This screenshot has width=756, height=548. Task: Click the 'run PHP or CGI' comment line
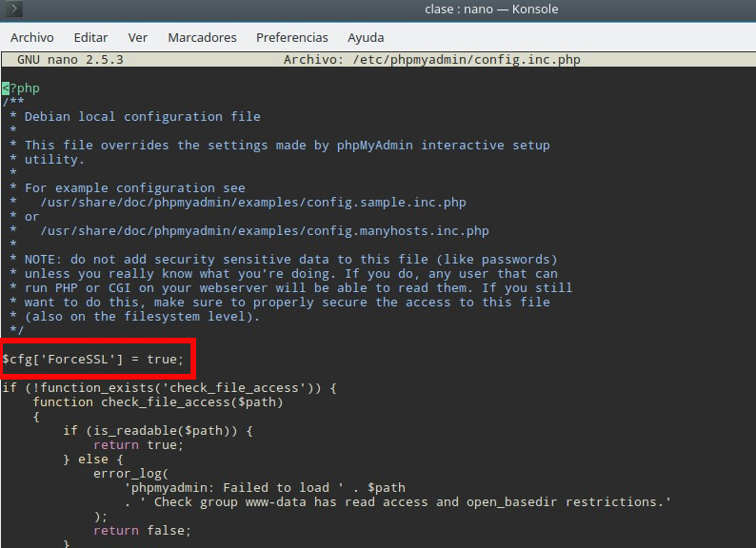[x=291, y=287]
